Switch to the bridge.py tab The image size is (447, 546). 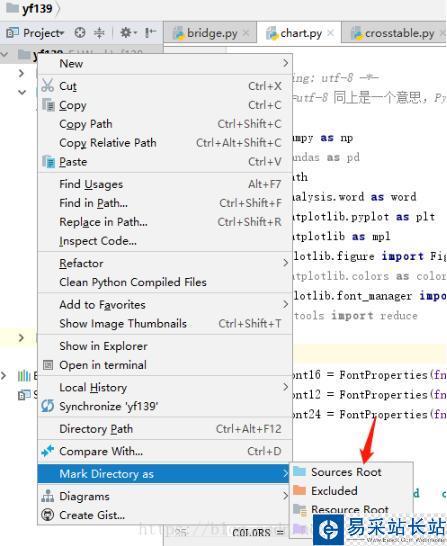[x=210, y=33]
